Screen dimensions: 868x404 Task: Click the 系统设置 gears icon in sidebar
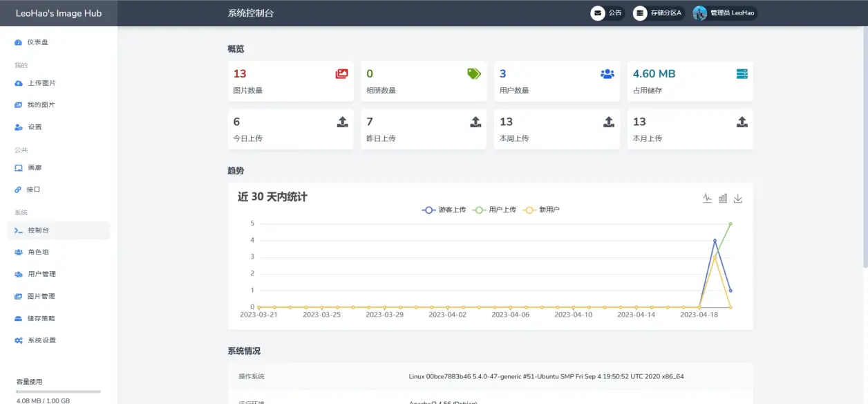(19, 340)
